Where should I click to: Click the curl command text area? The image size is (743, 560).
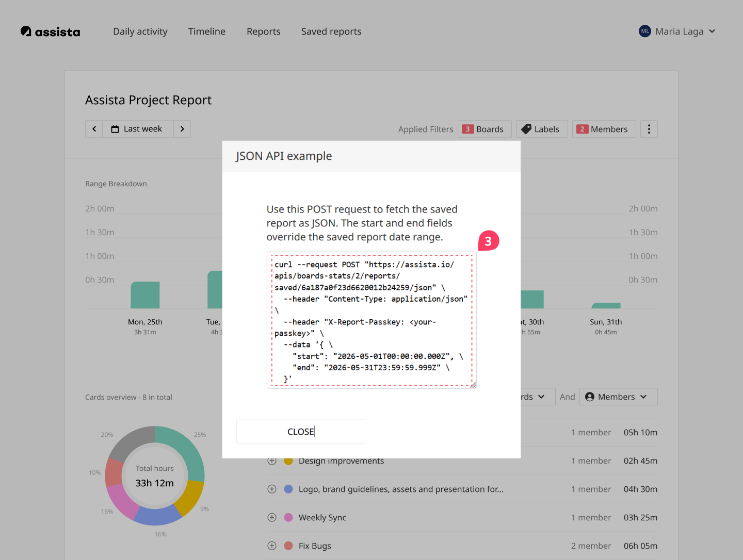click(372, 320)
